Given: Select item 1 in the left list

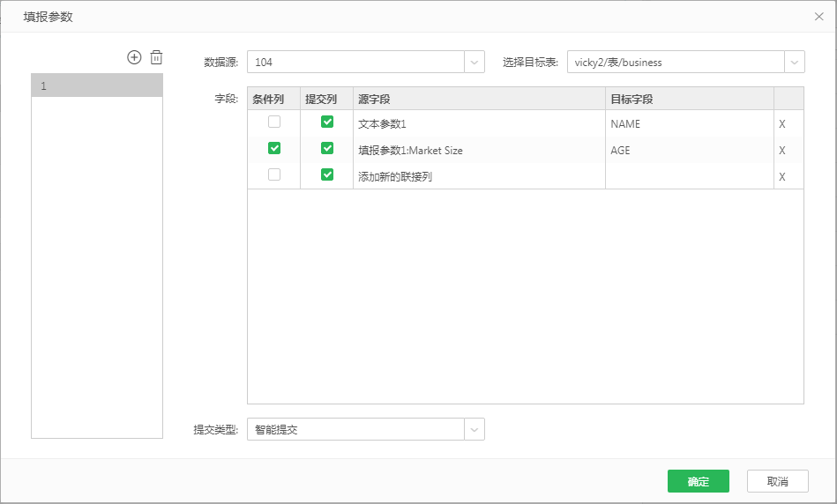Looking at the screenshot, I should (97, 85).
